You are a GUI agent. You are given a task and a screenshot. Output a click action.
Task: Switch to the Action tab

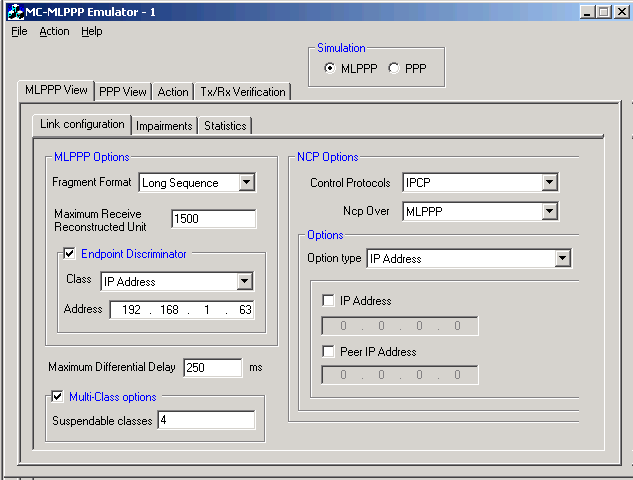(x=173, y=92)
